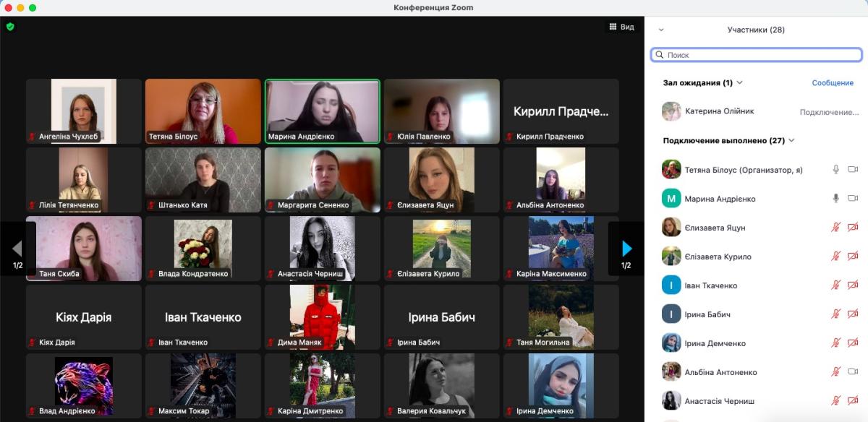Click the green encryption shield icon

[x=10, y=27]
